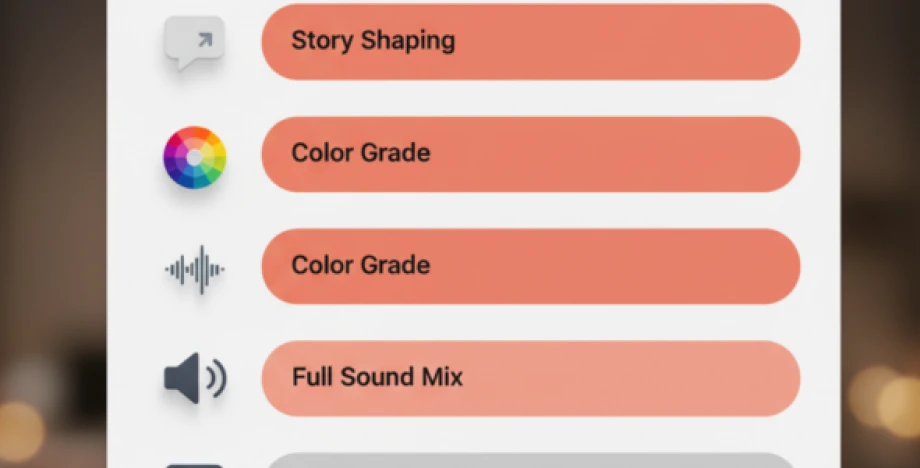Select the Story Shaping button
920x468 pixels.
click(530, 42)
